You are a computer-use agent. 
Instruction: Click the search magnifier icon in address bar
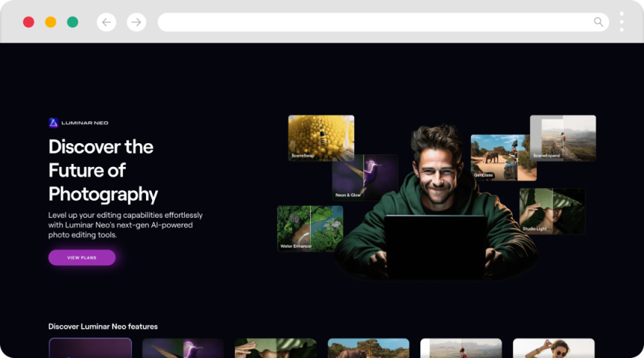click(599, 22)
